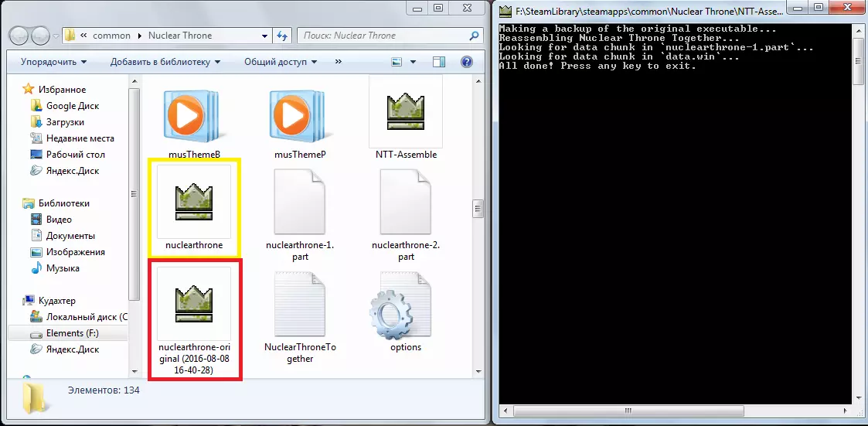868x426 pixels.
Task: Click 'All done! Press any key' console line
Action: pyautogui.click(x=597, y=66)
